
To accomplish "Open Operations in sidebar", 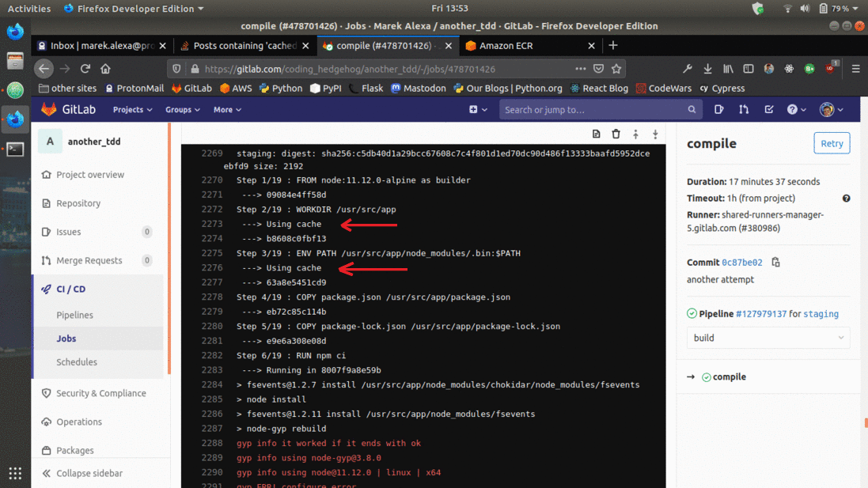I will [x=79, y=422].
